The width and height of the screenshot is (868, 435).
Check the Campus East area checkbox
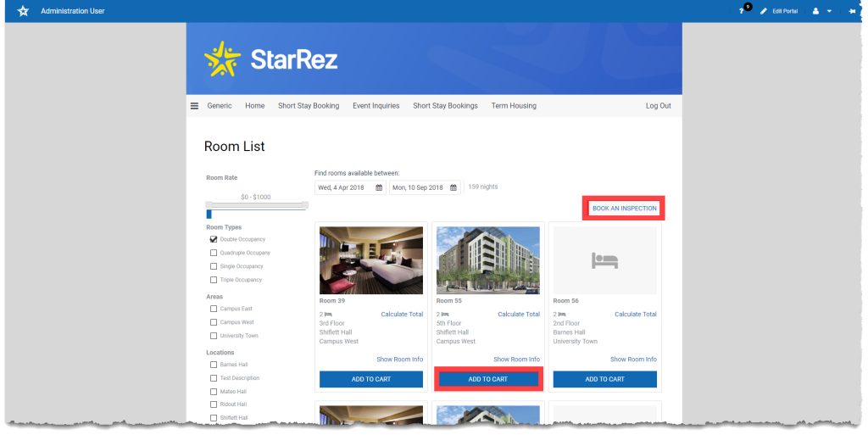(x=214, y=309)
